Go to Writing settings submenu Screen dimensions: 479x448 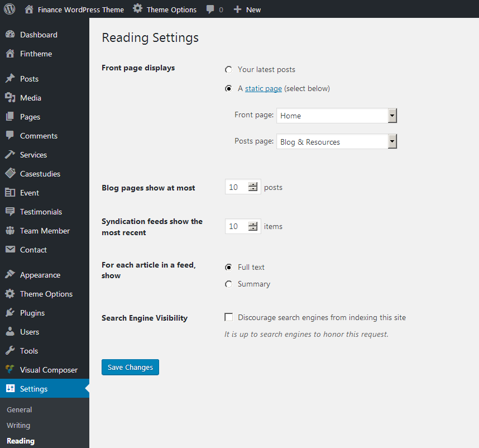[x=18, y=425]
